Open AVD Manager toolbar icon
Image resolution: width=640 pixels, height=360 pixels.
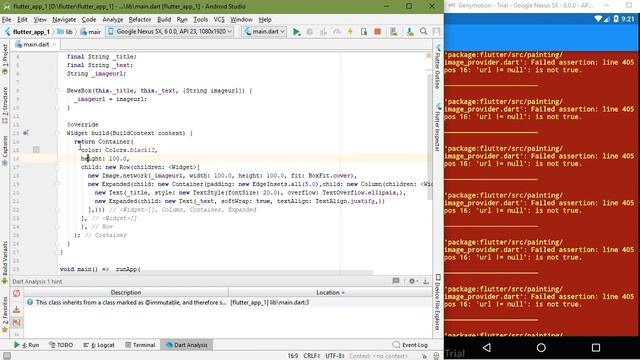(x=394, y=31)
